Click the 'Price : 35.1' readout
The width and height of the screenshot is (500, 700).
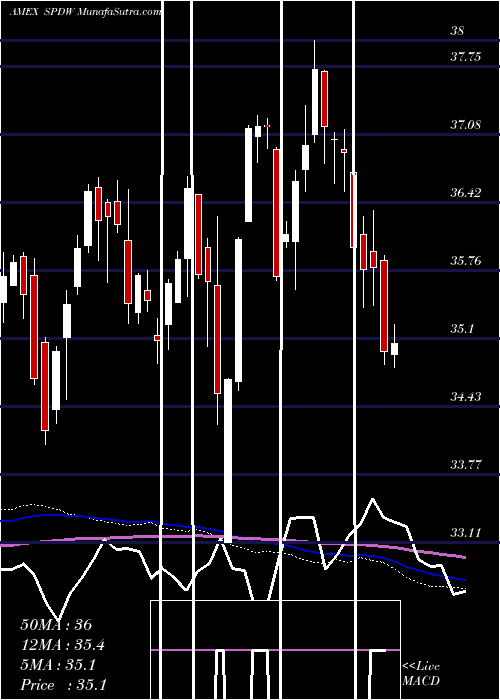click(x=63, y=685)
